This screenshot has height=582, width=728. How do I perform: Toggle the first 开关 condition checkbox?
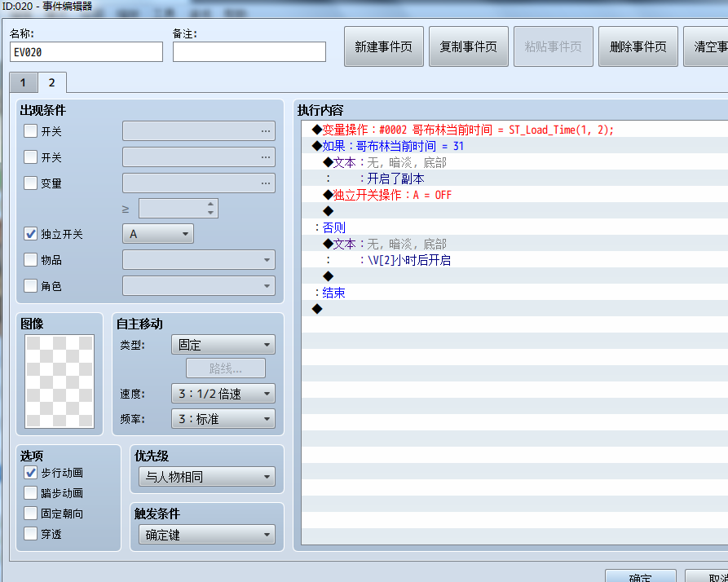pyautogui.click(x=31, y=131)
